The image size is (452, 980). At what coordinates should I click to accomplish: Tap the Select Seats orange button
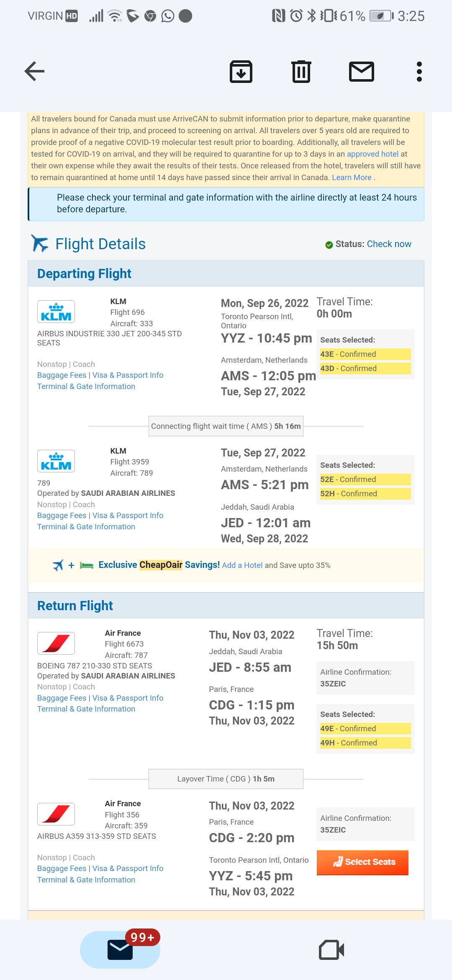point(362,862)
